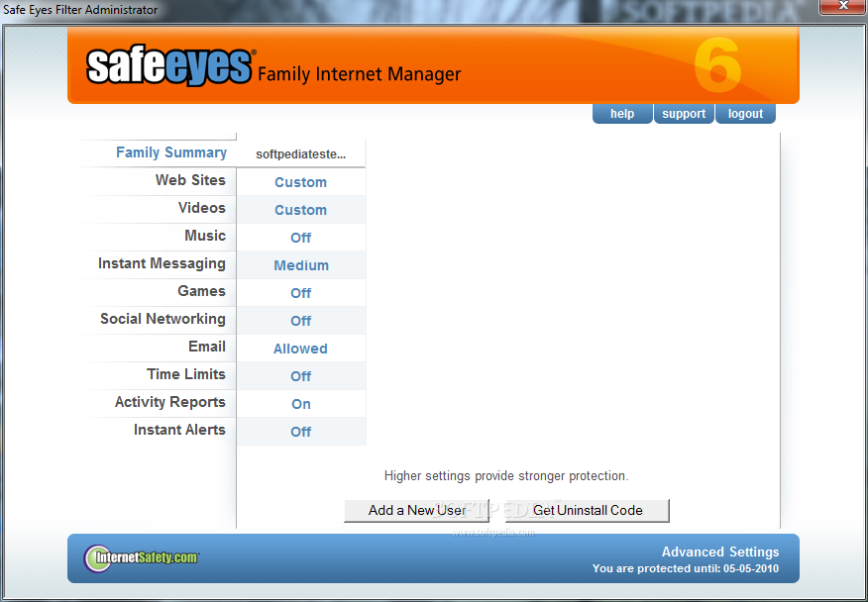Image resolution: width=868 pixels, height=602 pixels.
Task: Open the Email category
Action: point(206,347)
